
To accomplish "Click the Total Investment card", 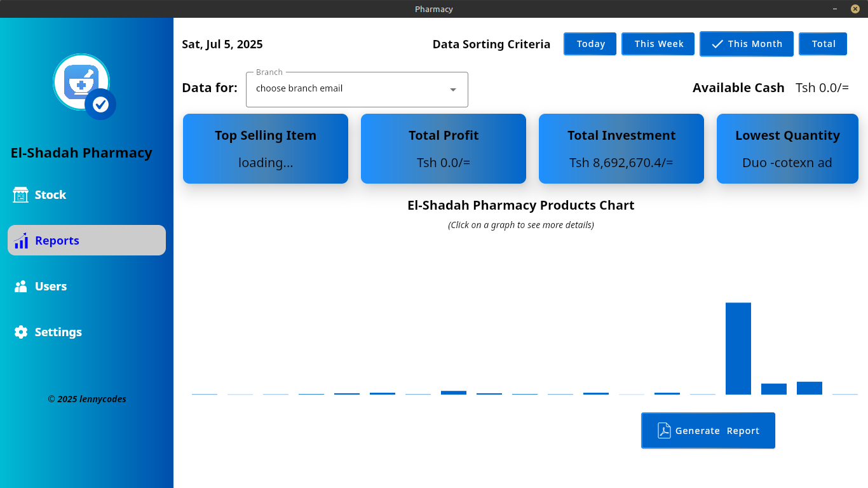I will tap(621, 149).
